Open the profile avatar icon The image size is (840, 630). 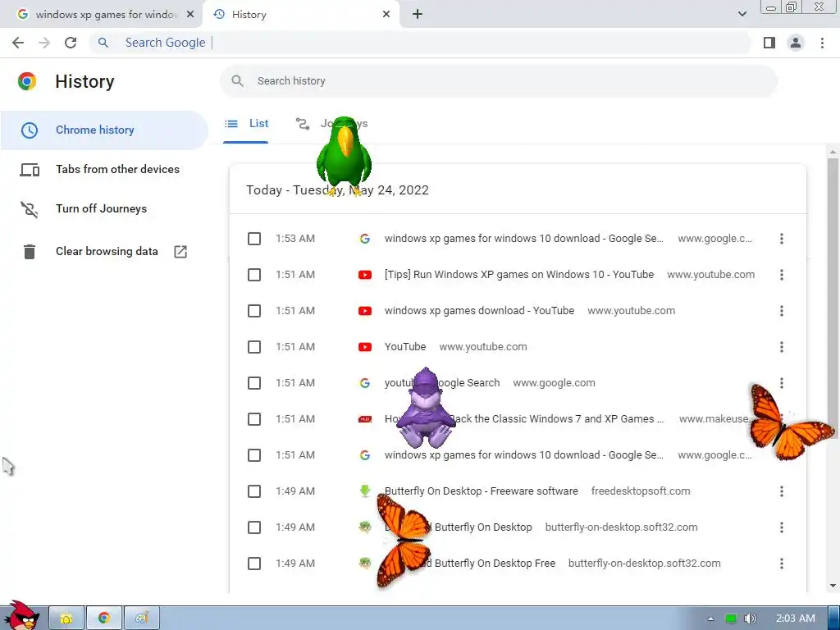(x=796, y=43)
